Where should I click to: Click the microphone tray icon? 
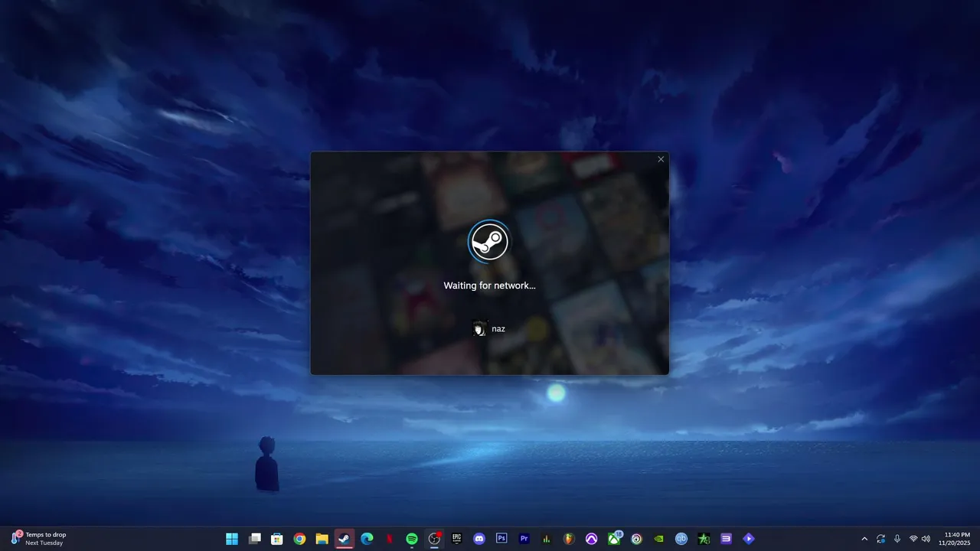point(897,539)
